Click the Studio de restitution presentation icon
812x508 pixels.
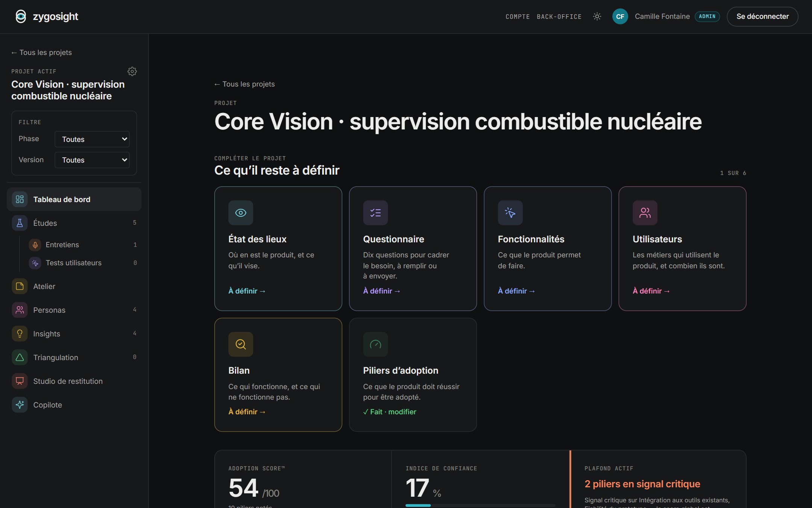point(20,381)
